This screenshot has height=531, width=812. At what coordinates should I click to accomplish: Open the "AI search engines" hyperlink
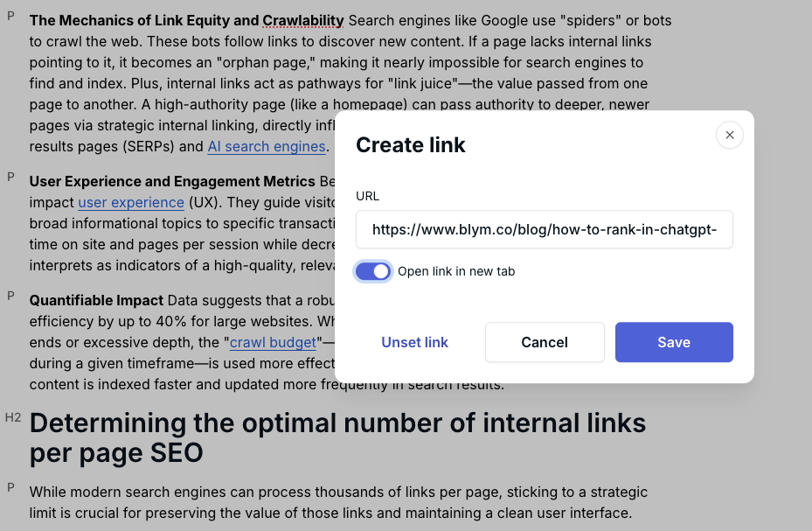click(266, 146)
